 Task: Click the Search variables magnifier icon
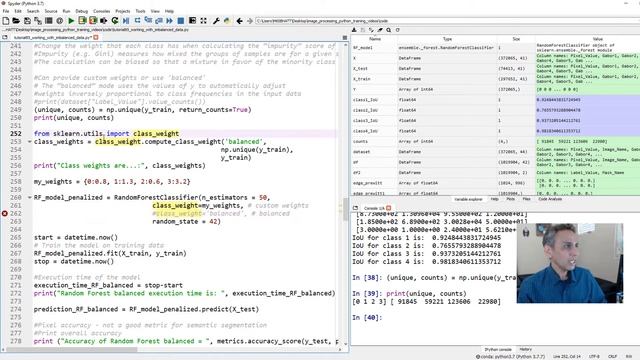pos(389,30)
